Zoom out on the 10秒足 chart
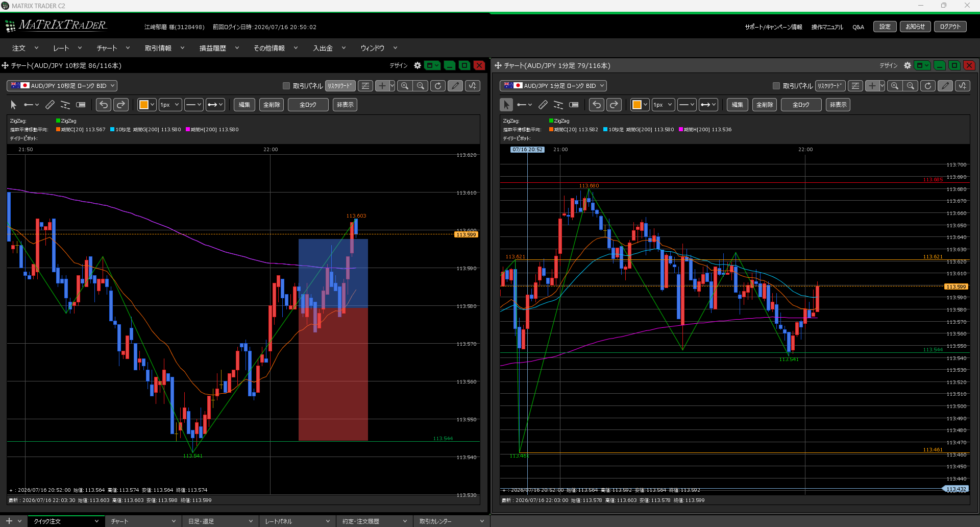 (421, 86)
